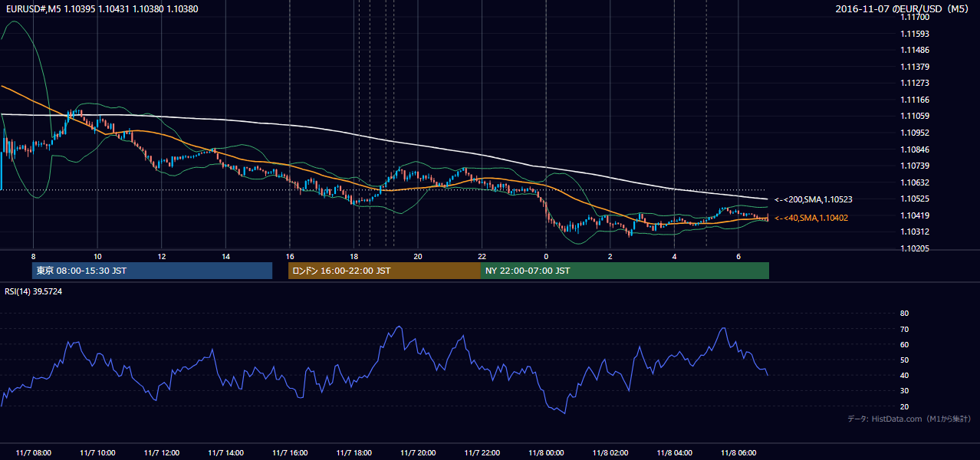Click hour label 8 under the price chart

pos(33,255)
